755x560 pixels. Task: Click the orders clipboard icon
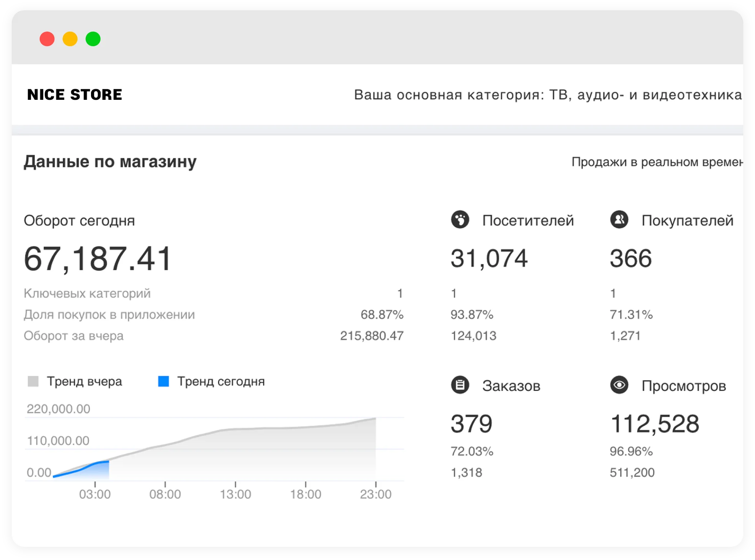pyautogui.click(x=460, y=385)
